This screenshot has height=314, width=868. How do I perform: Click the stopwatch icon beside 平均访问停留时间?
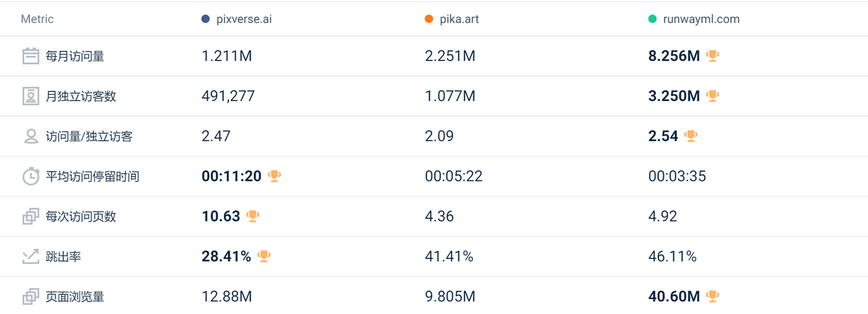click(31, 176)
